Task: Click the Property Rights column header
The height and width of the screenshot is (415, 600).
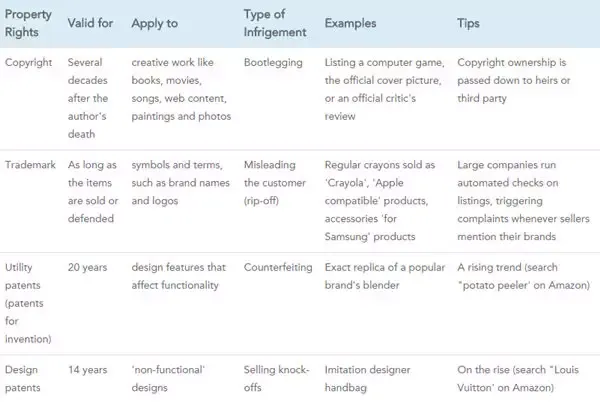Action: [28, 23]
